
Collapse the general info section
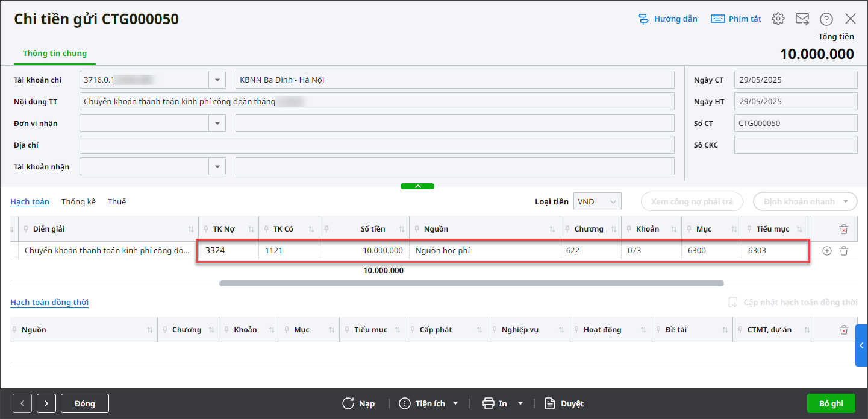[417, 186]
